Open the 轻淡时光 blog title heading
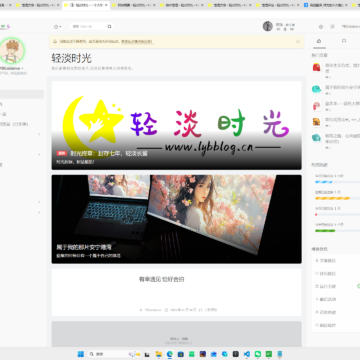Image resolution: width=360 pixels, height=360 pixels. 71,58
